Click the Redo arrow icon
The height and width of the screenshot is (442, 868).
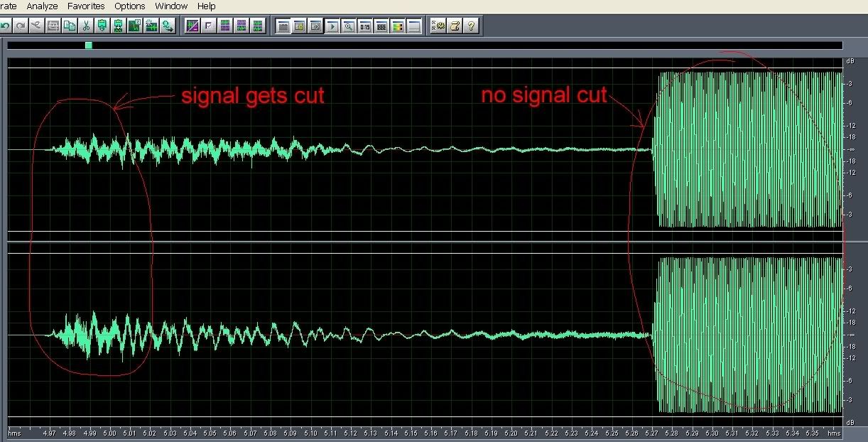[21, 26]
